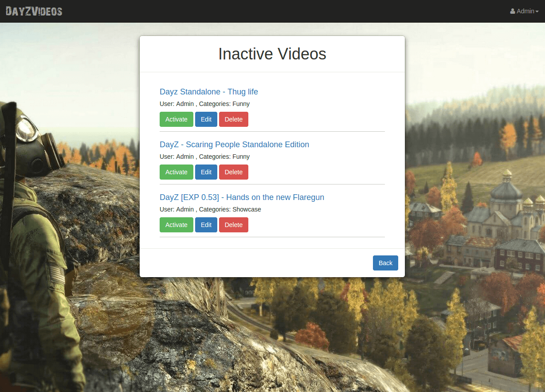The height and width of the screenshot is (392, 545).
Task: Click the Thug life 'Categories: Funny' text
Action: click(224, 104)
